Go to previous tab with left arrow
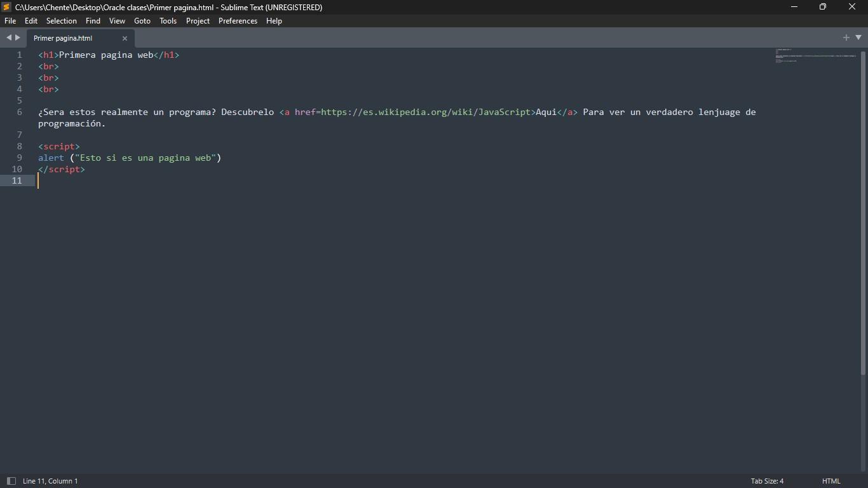The width and height of the screenshot is (868, 488). (9, 38)
